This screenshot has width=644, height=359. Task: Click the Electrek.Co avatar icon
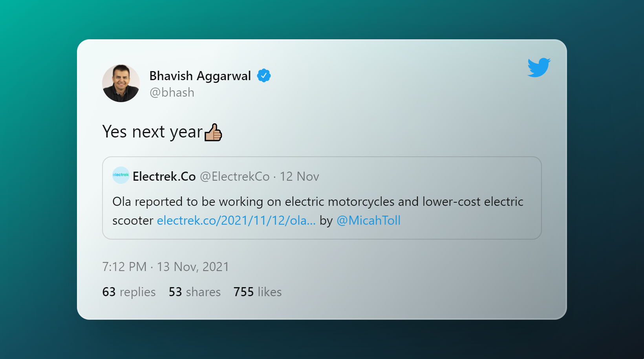click(x=121, y=175)
